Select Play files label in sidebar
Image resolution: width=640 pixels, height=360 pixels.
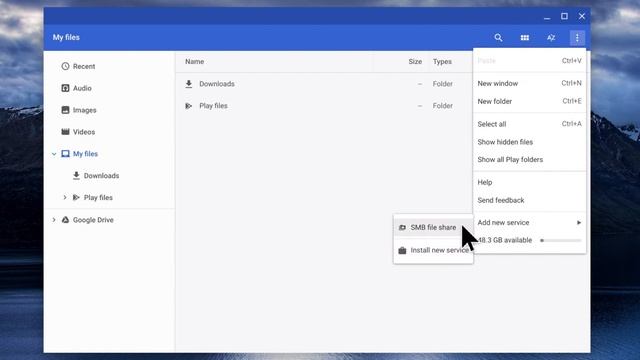click(98, 198)
